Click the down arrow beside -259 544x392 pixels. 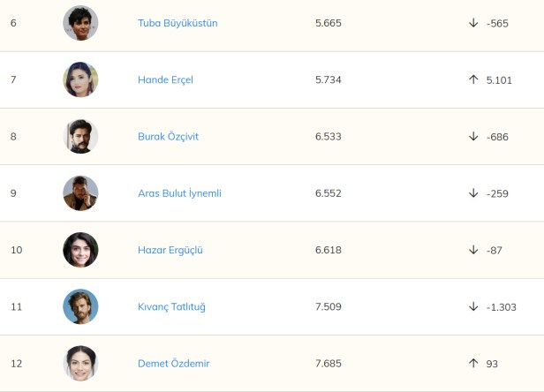[473, 193]
